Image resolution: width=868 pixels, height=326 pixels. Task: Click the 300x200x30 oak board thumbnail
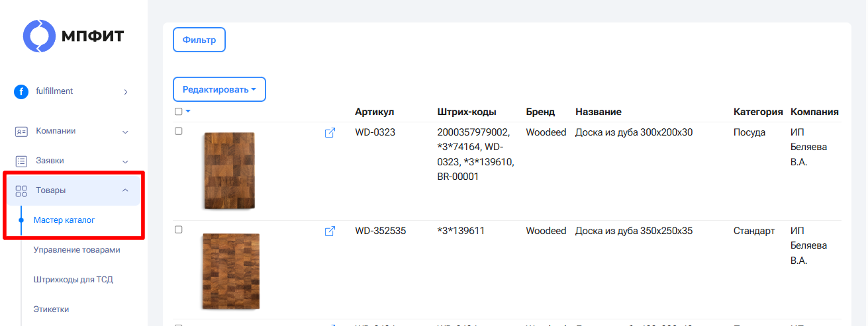click(229, 171)
